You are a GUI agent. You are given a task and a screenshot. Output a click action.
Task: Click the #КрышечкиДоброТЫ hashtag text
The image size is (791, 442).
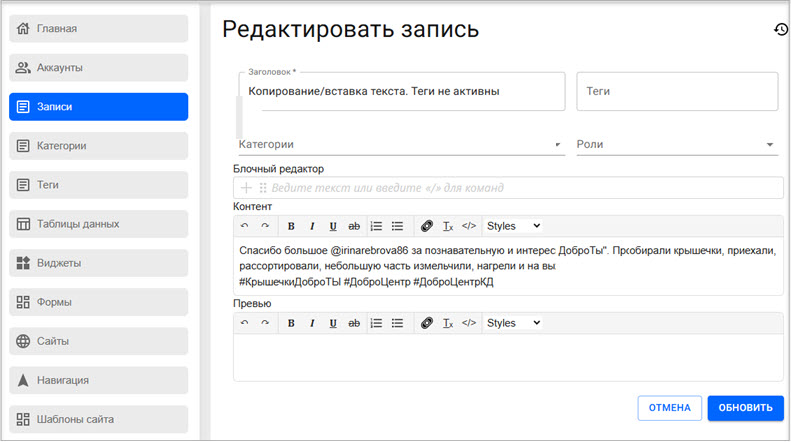[290, 282]
